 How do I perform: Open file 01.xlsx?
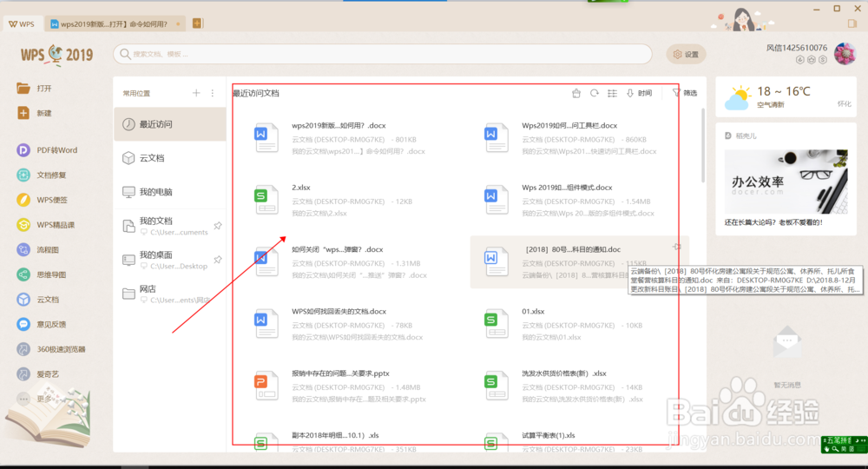click(x=578, y=325)
